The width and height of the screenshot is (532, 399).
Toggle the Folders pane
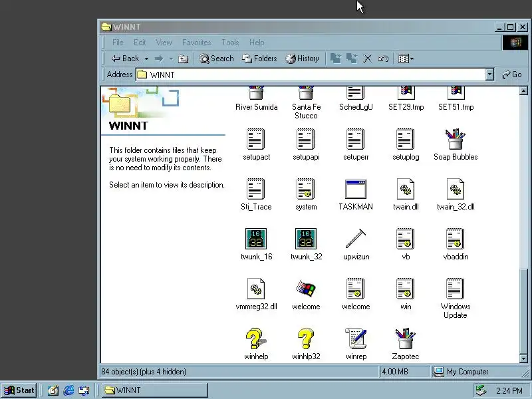259,59
